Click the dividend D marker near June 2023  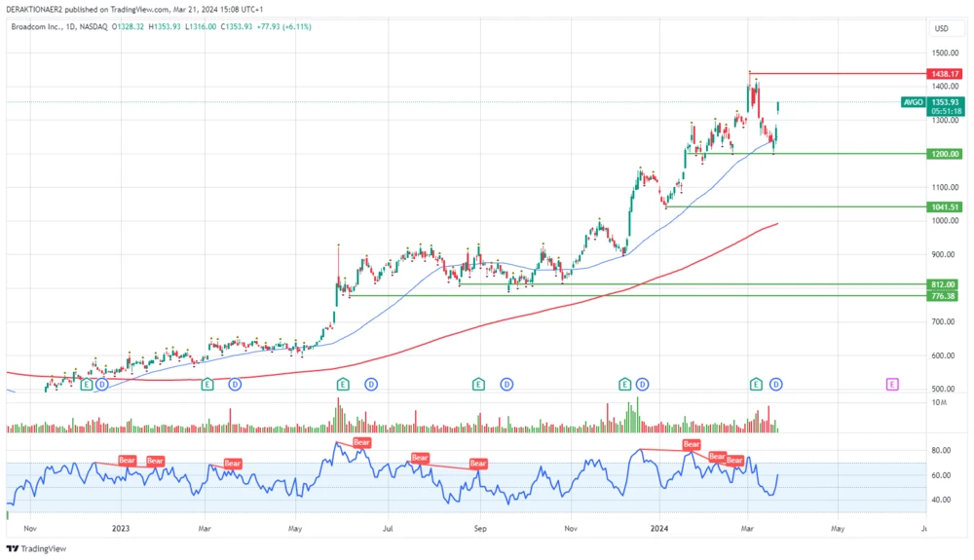371,385
